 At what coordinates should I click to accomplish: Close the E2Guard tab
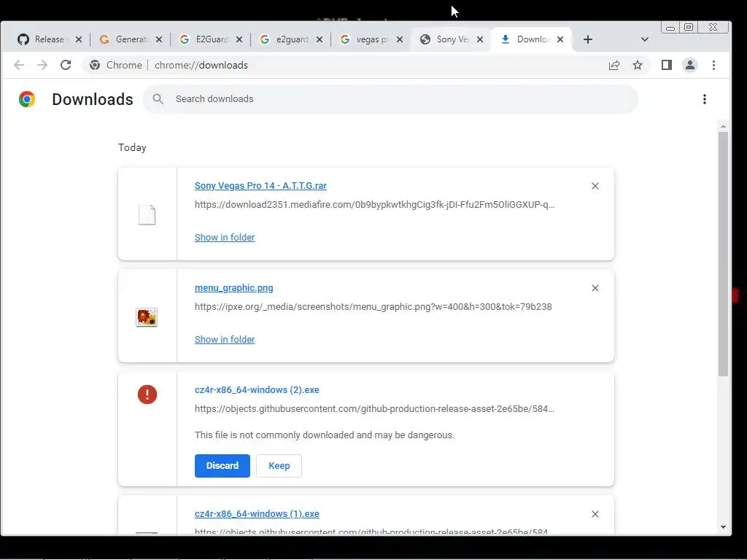239,39
